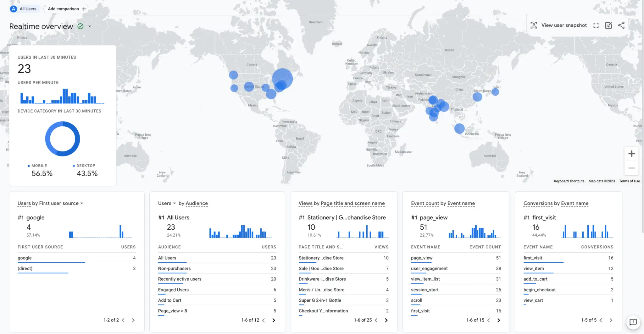Image resolution: width=644 pixels, height=334 pixels.
Task: View Terms of Use
Action: pyautogui.click(x=629, y=181)
